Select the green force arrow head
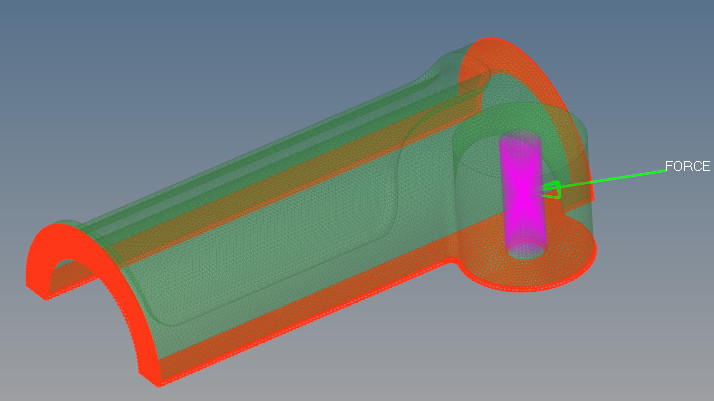 pos(552,189)
